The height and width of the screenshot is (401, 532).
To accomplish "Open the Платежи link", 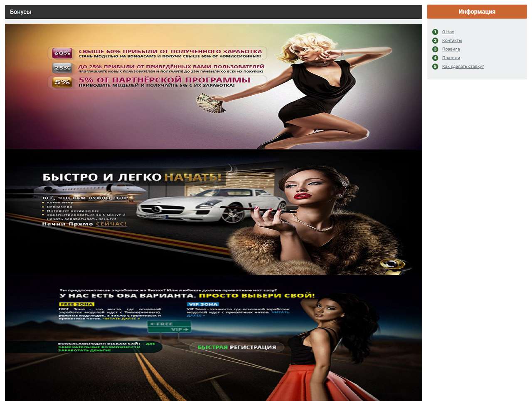I will tap(451, 58).
